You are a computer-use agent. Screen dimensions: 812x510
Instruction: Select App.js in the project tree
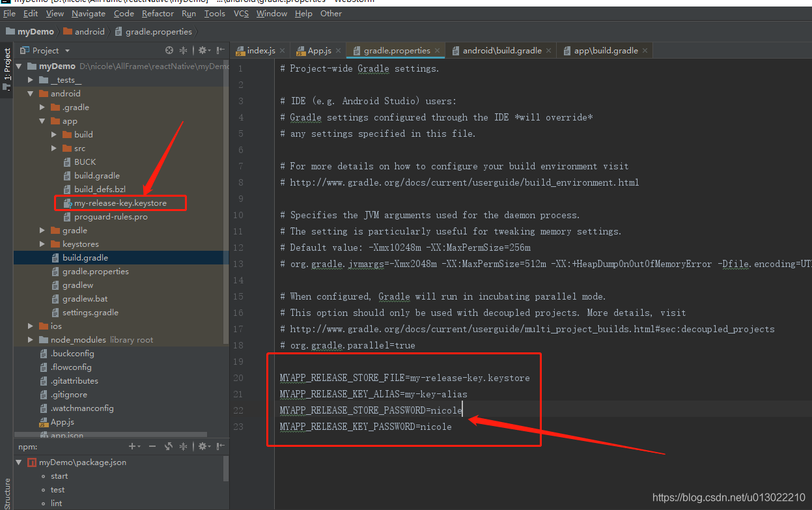click(63, 421)
